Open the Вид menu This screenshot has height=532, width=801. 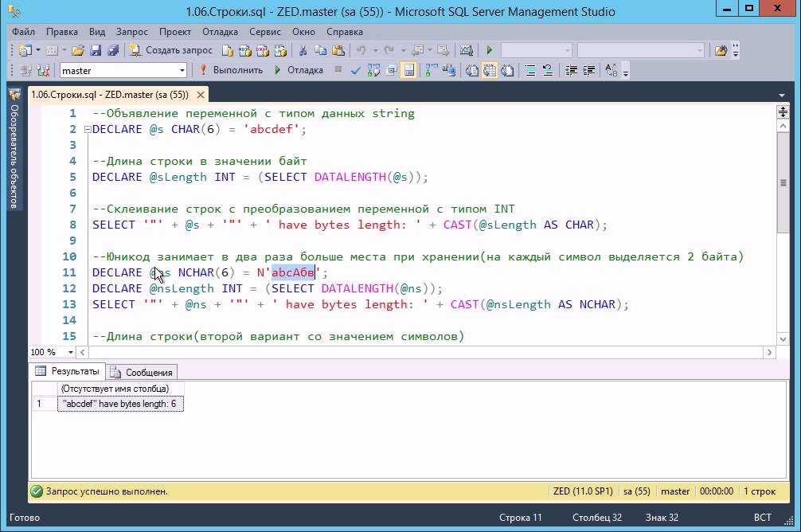click(x=97, y=32)
